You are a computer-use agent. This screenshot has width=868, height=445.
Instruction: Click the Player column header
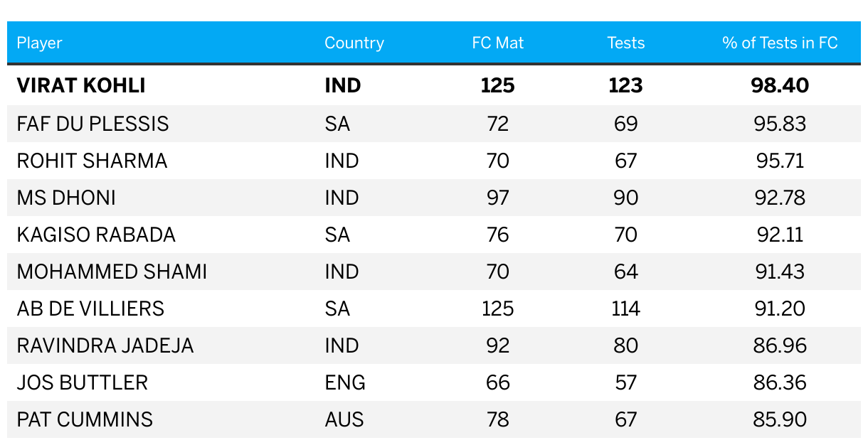[40, 43]
